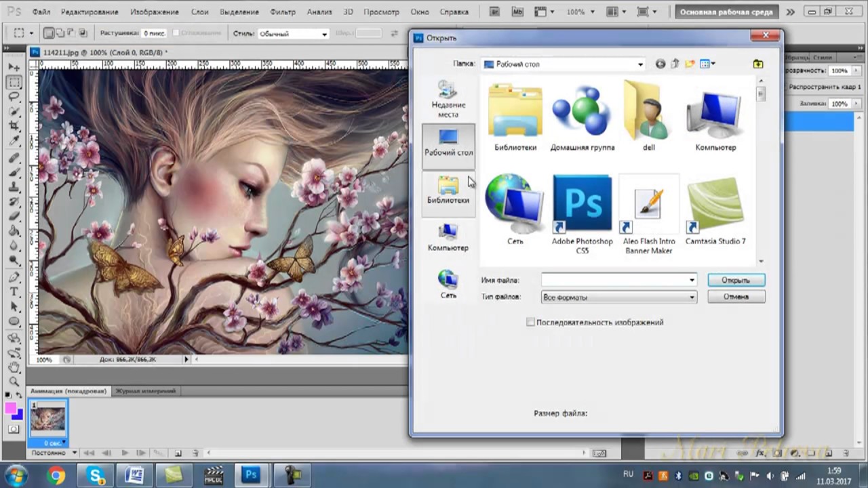The height and width of the screenshot is (488, 868).
Task: Select the Crop tool
Action: click(x=14, y=127)
